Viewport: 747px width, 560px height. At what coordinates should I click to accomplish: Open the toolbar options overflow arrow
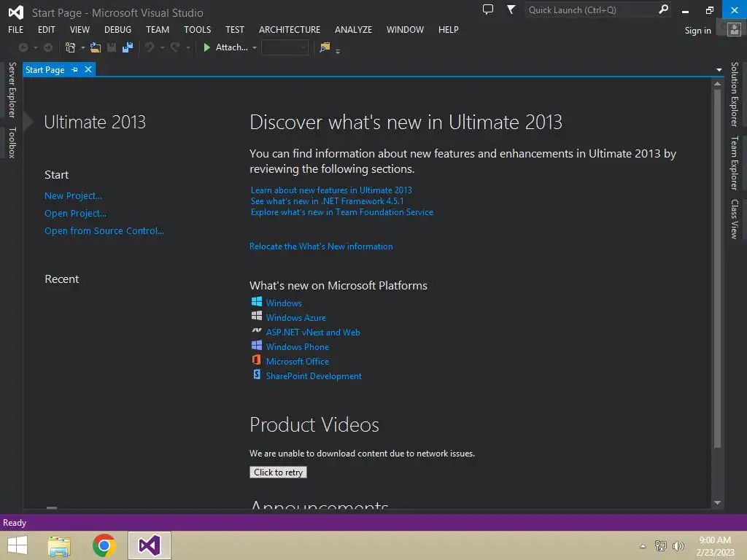(338, 51)
